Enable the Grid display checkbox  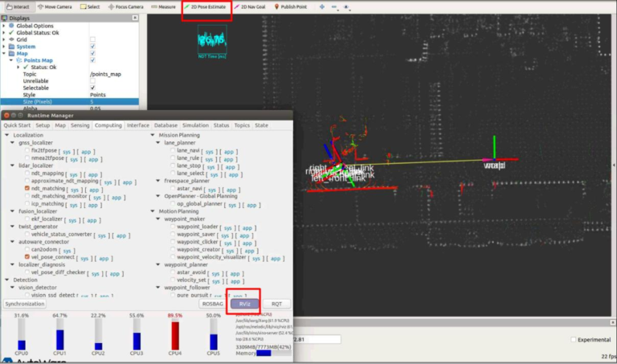click(x=93, y=39)
